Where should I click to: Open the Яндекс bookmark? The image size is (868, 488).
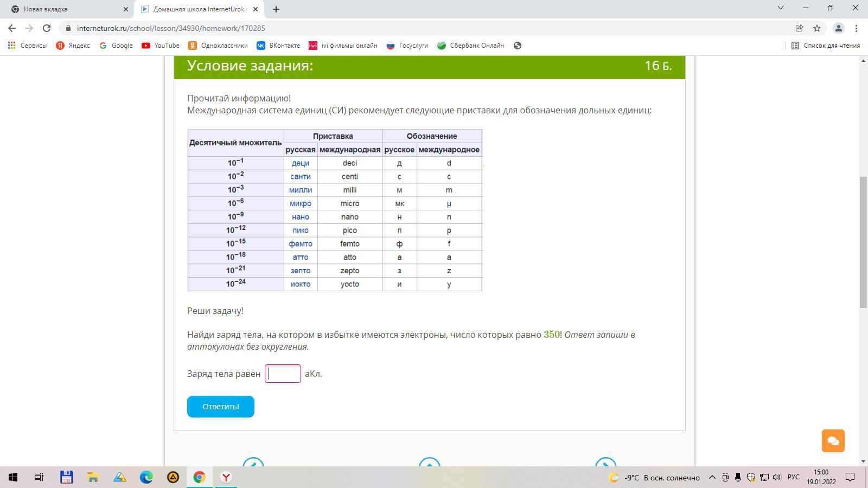click(x=73, y=46)
